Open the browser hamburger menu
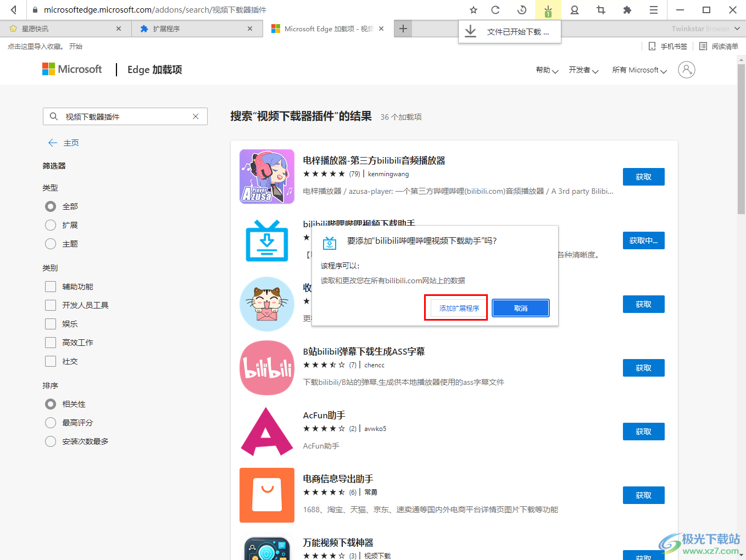This screenshot has width=746, height=560. (x=654, y=10)
